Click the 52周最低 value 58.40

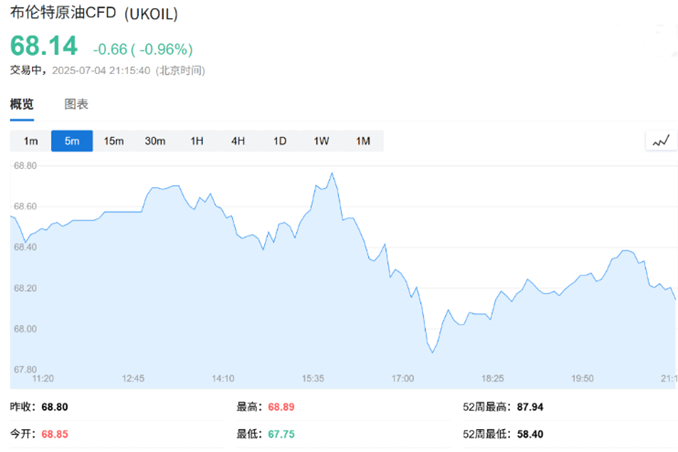pyautogui.click(x=530, y=434)
